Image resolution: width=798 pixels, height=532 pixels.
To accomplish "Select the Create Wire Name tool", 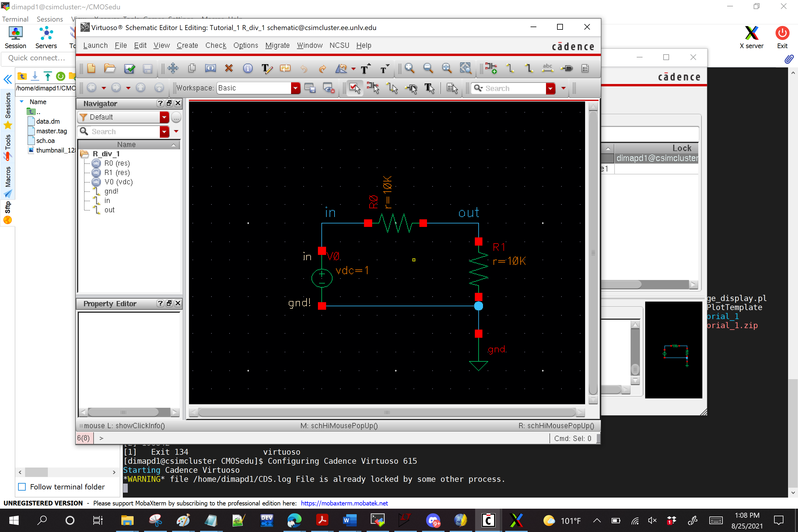I will 547,69.
